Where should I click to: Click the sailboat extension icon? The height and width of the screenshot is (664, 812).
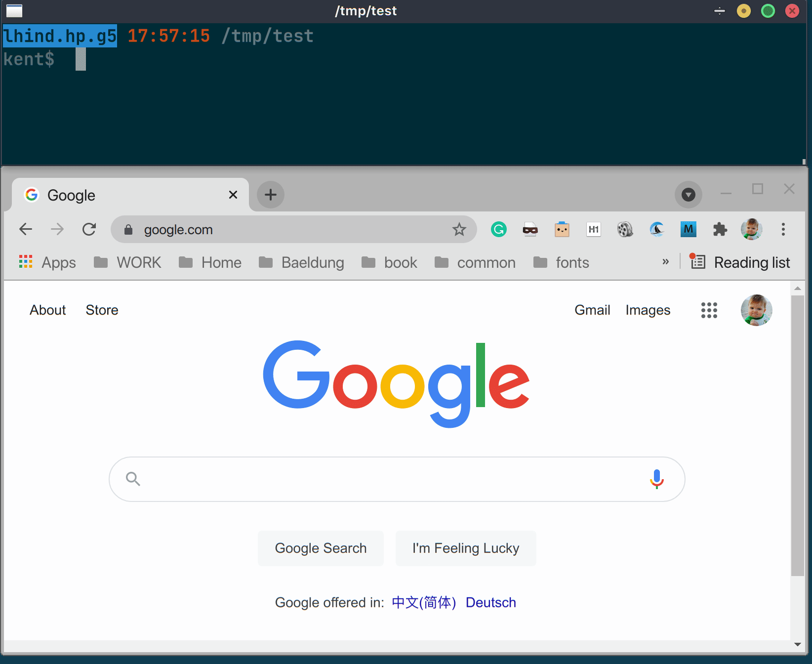[657, 229]
